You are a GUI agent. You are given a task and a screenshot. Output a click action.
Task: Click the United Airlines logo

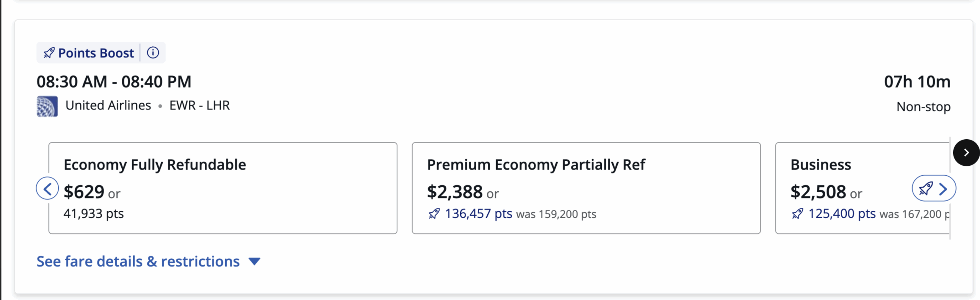coord(47,106)
